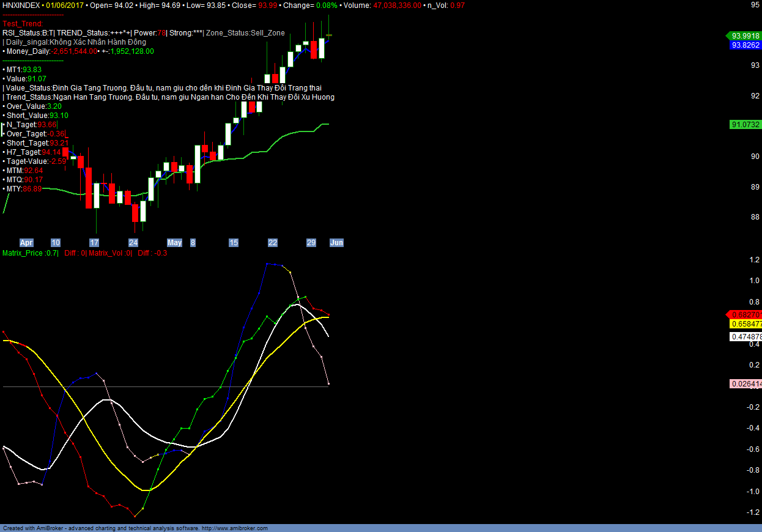Viewport: 762px width, 532px height.
Task: Select the May marker on the time axis
Action: (x=174, y=243)
